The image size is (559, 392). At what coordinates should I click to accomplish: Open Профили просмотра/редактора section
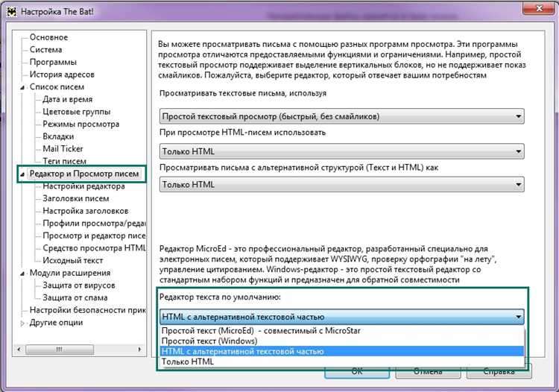pyautogui.click(x=94, y=224)
